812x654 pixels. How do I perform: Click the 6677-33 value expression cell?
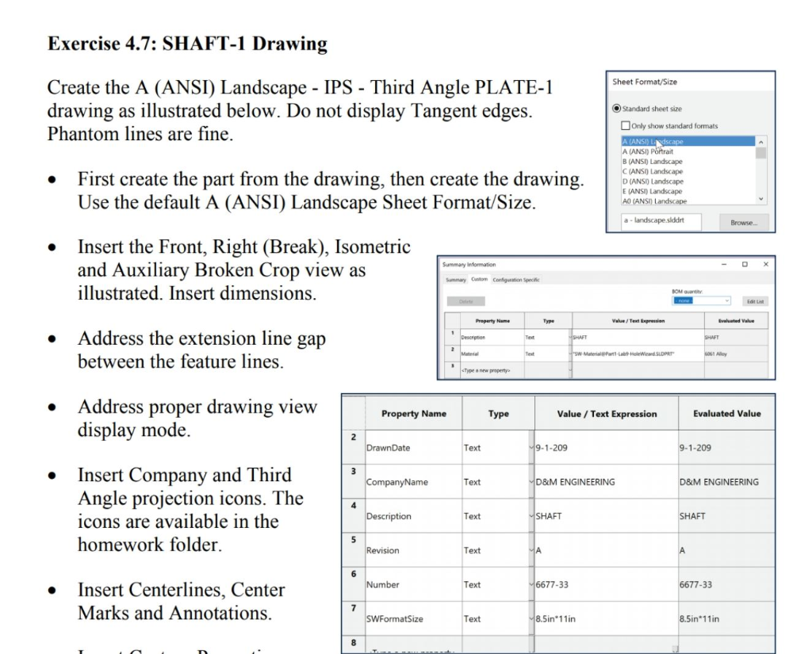tap(607, 584)
